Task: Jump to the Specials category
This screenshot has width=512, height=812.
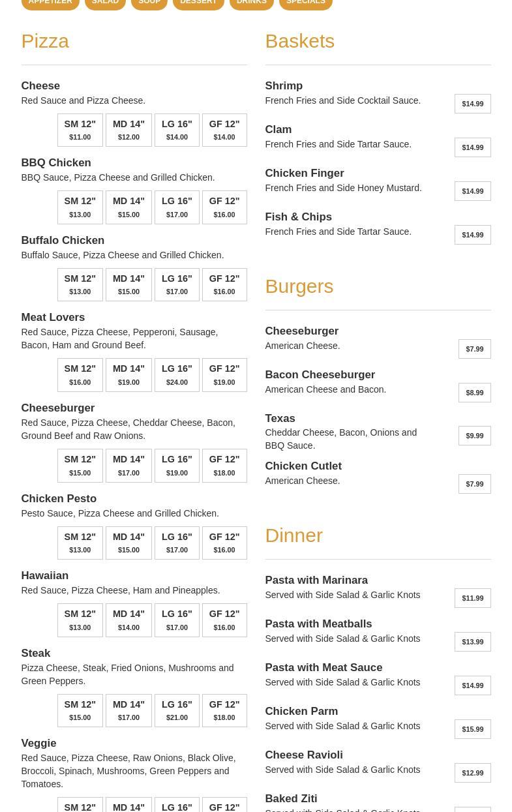Action: (x=305, y=3)
